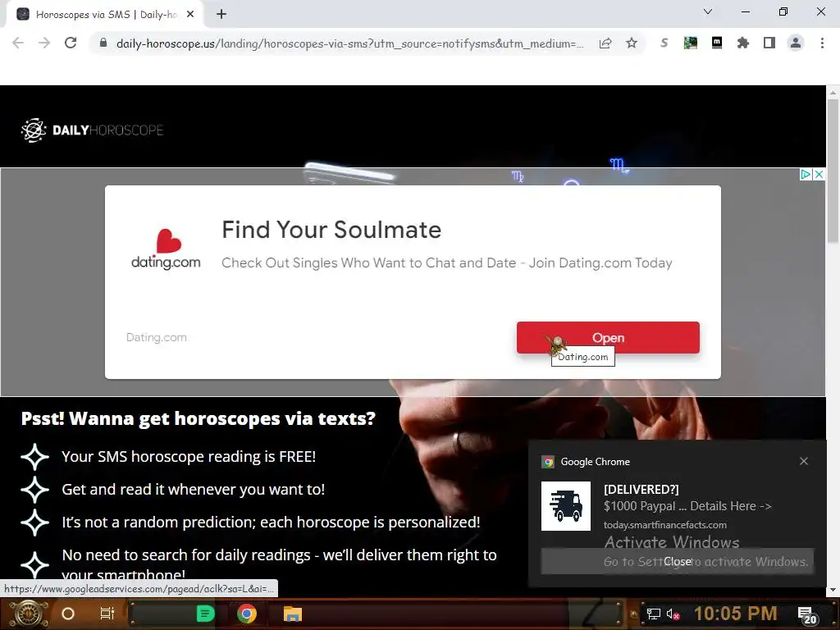Go back to the previous page
The image size is (840, 630).
click(x=18, y=43)
